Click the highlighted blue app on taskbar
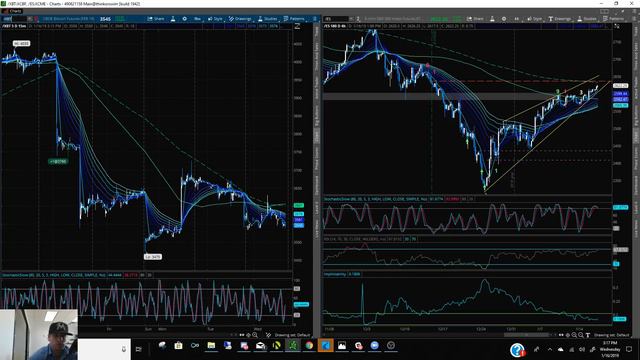 [x=325, y=346]
